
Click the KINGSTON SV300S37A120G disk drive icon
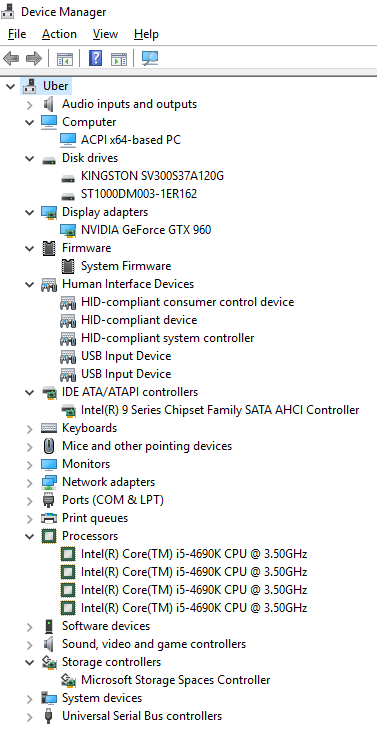point(68,178)
